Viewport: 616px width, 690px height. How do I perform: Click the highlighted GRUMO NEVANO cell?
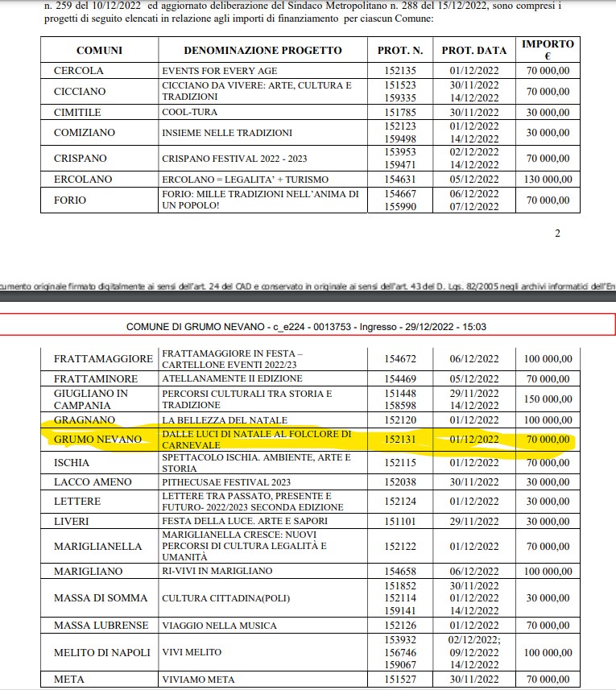pyautogui.click(x=97, y=439)
